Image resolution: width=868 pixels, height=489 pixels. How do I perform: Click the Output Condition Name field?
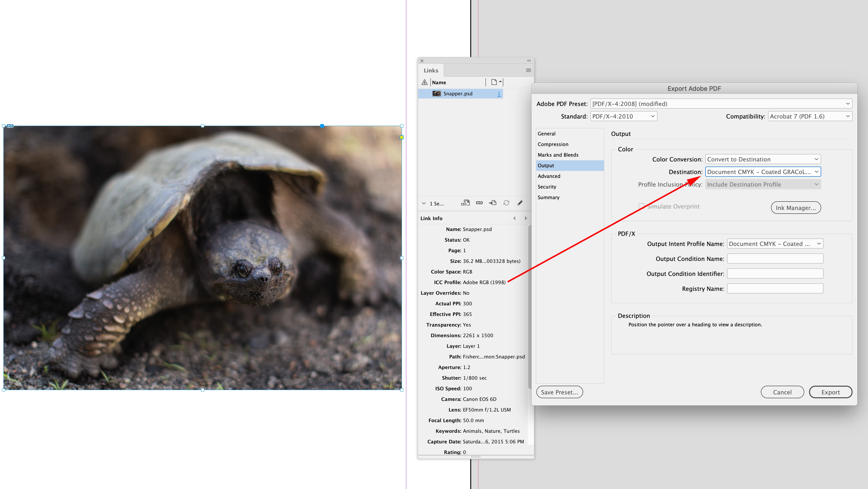click(x=775, y=259)
